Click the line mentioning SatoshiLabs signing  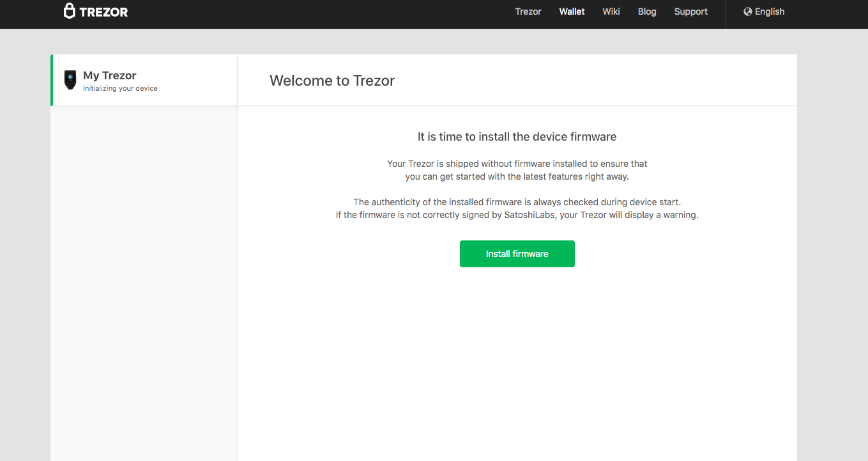[517, 215]
